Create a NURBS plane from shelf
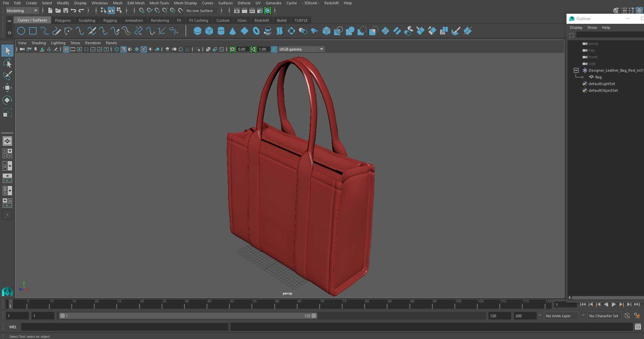Image resolution: width=644 pixels, height=339 pixels. click(x=245, y=31)
